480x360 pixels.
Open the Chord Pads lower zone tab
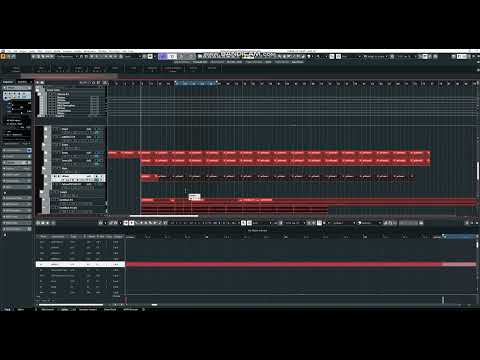pos(110,309)
